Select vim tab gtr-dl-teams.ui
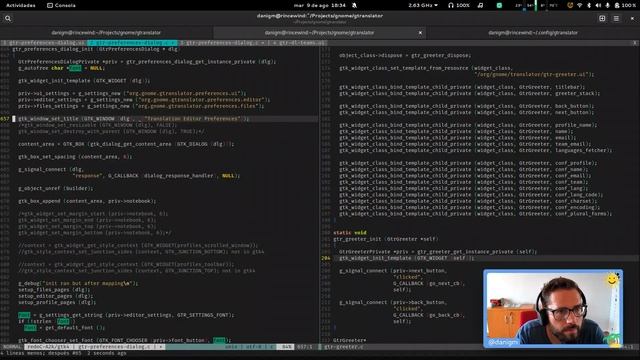Viewport: 640px width, 360px height. [x=299, y=42]
